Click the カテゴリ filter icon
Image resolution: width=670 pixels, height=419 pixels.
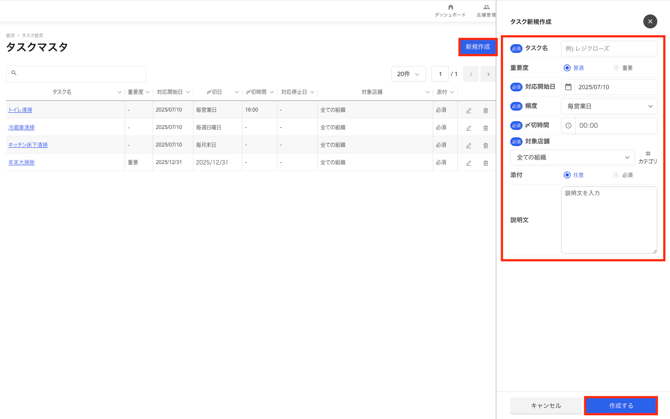tap(648, 157)
